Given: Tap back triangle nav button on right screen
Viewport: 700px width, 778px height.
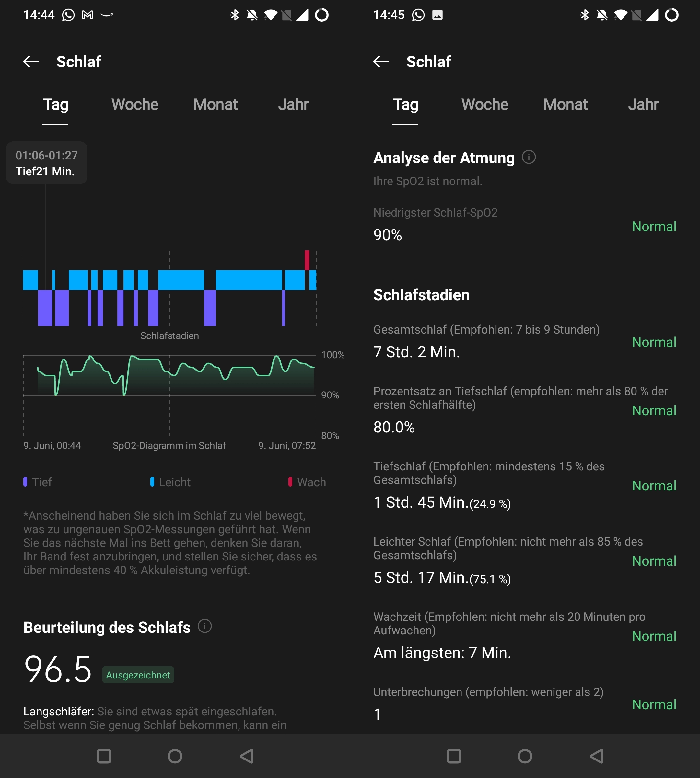Looking at the screenshot, I should (x=597, y=756).
